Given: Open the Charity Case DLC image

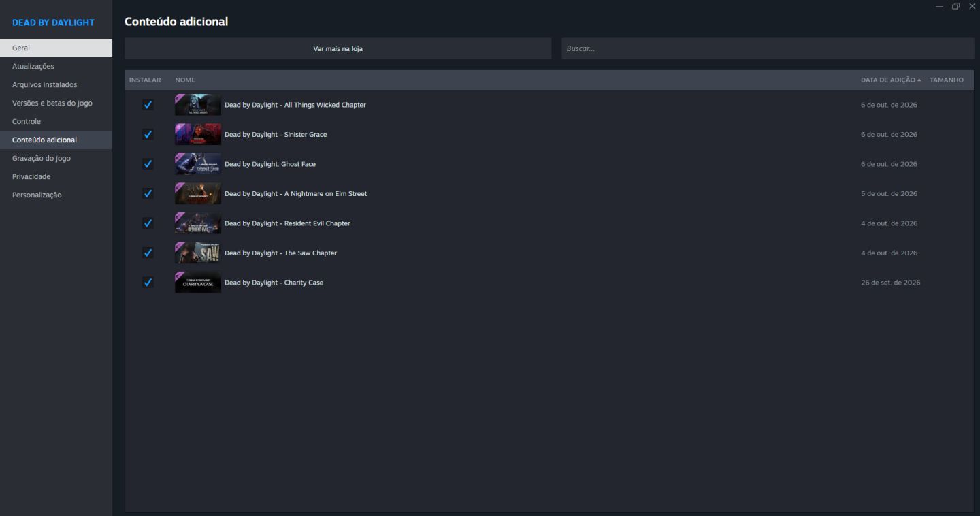Looking at the screenshot, I should click(x=198, y=283).
